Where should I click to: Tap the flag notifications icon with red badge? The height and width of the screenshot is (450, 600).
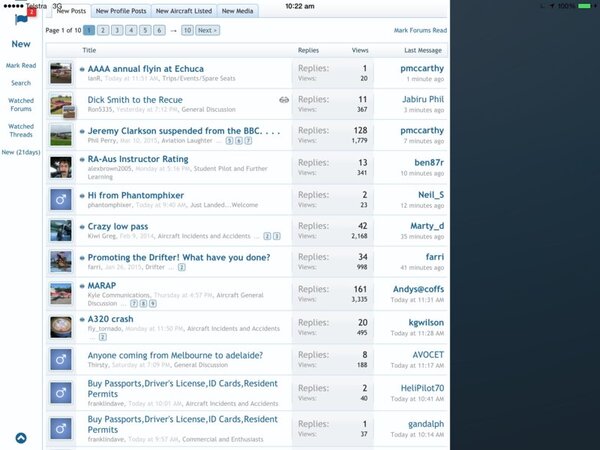pos(20,15)
